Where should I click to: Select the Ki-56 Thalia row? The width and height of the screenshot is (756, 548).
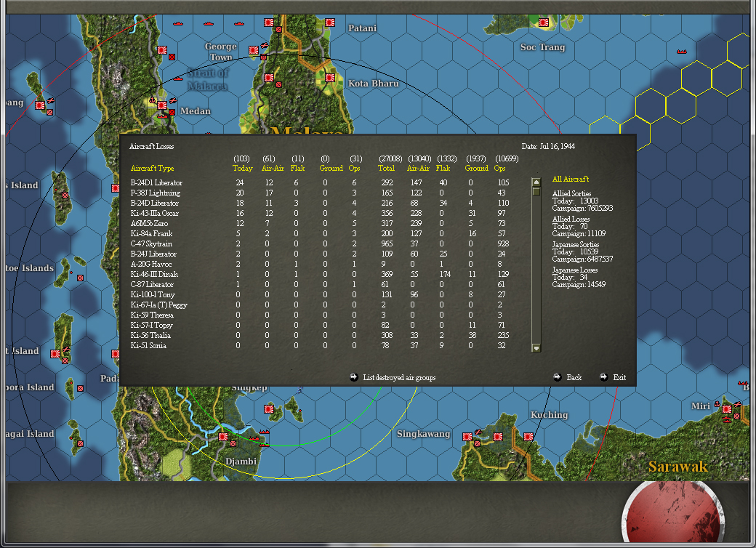click(x=321, y=336)
